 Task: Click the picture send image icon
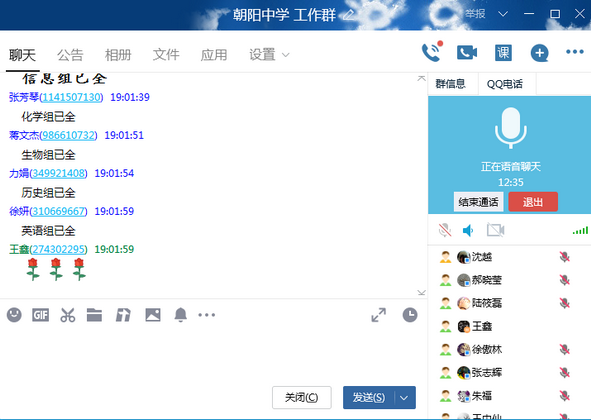(153, 315)
